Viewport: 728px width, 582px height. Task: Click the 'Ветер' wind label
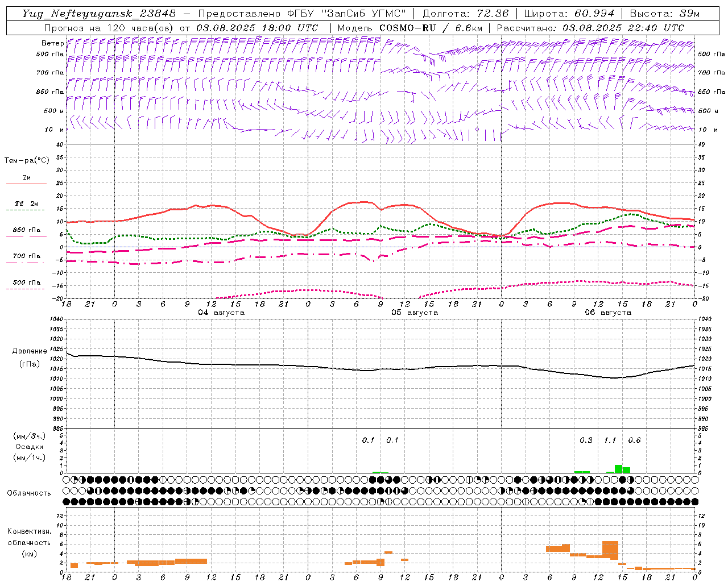pyautogui.click(x=52, y=43)
